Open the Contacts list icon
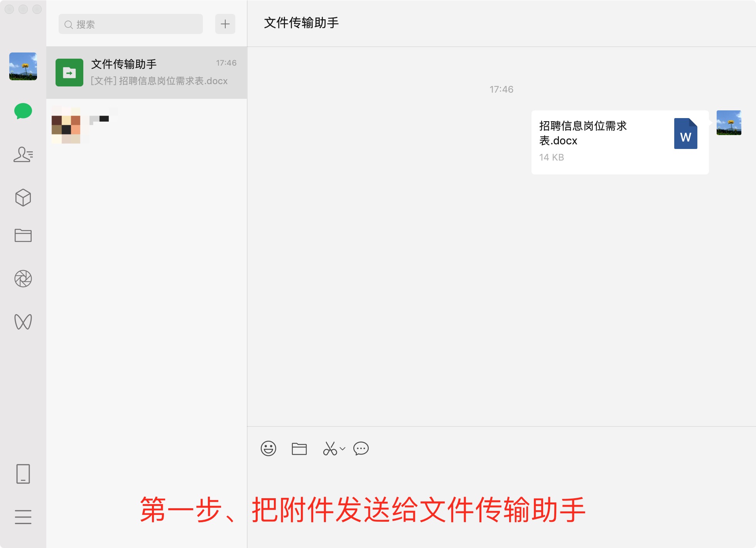 pyautogui.click(x=23, y=154)
